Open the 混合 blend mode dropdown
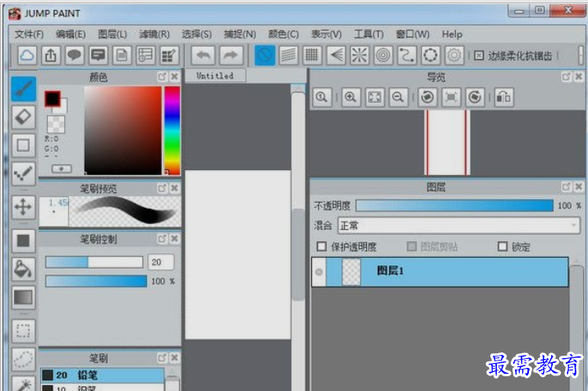Viewport: 588px width, 391px height. pyautogui.click(x=459, y=226)
